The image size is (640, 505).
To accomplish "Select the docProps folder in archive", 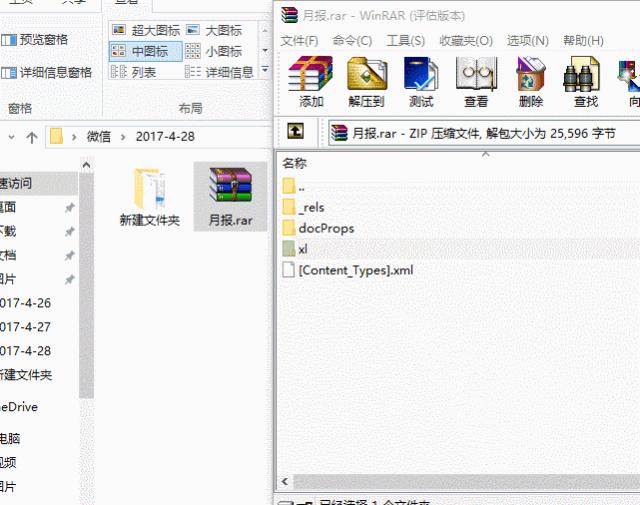I will pos(326,228).
